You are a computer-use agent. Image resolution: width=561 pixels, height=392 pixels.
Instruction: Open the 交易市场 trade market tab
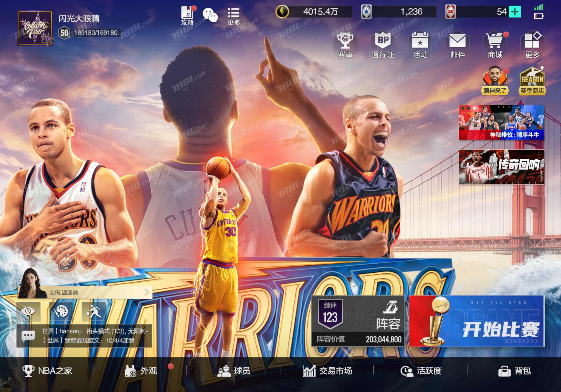[327, 371]
